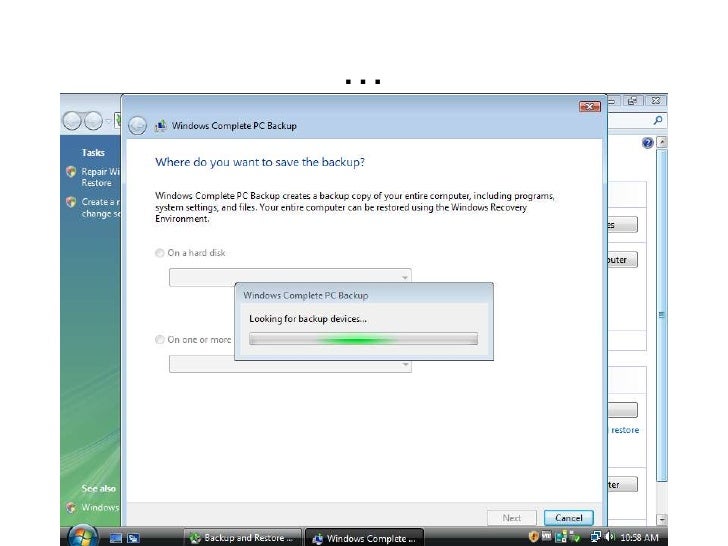Select the 'On one or more' DVDs radio button
The image size is (728, 546).
(x=160, y=339)
